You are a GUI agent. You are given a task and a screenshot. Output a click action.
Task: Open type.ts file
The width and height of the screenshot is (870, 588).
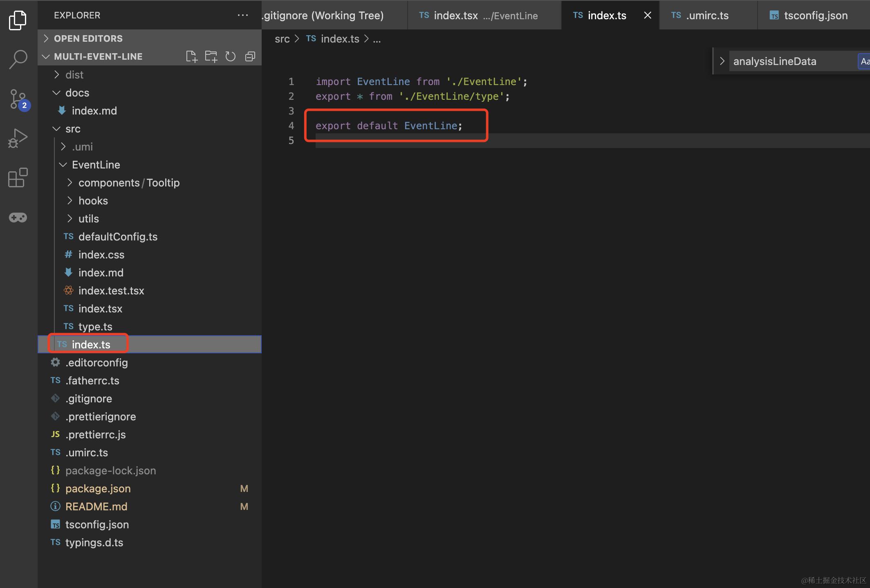point(150,326)
